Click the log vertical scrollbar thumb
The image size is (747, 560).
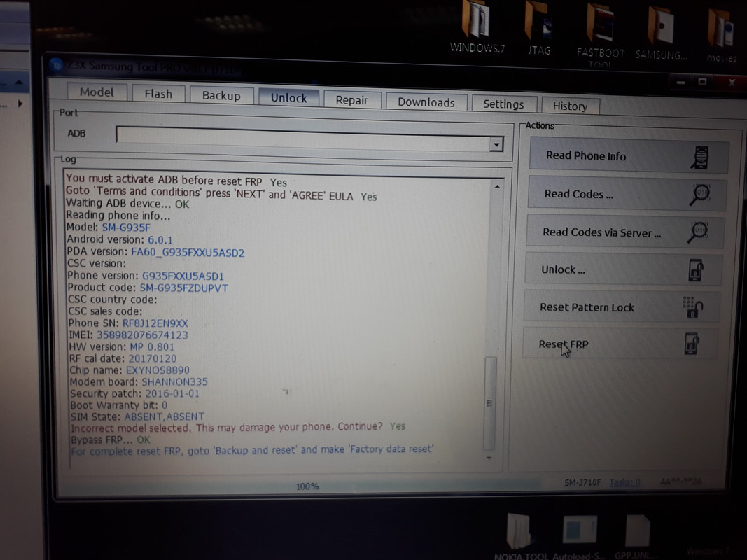(490, 403)
